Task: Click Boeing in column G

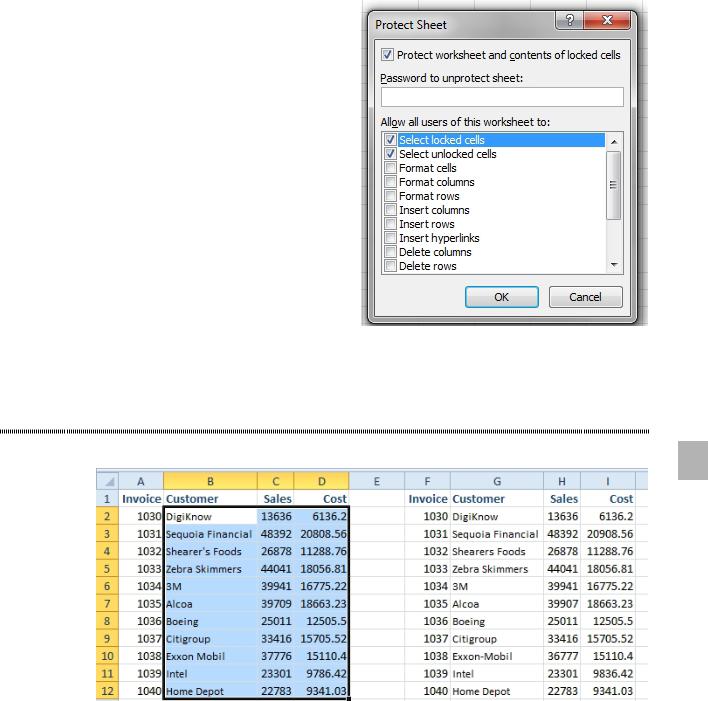Action: pyautogui.click(x=497, y=622)
